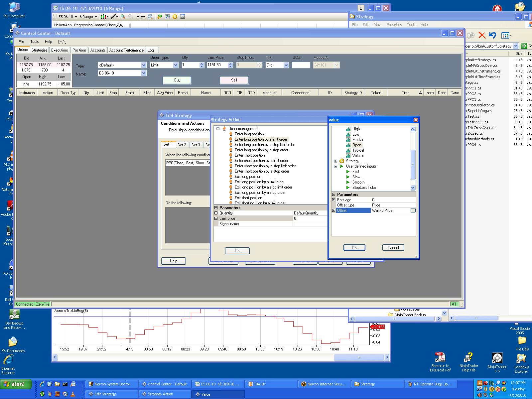Click the red X delete icon in Explorer

pos(482,35)
